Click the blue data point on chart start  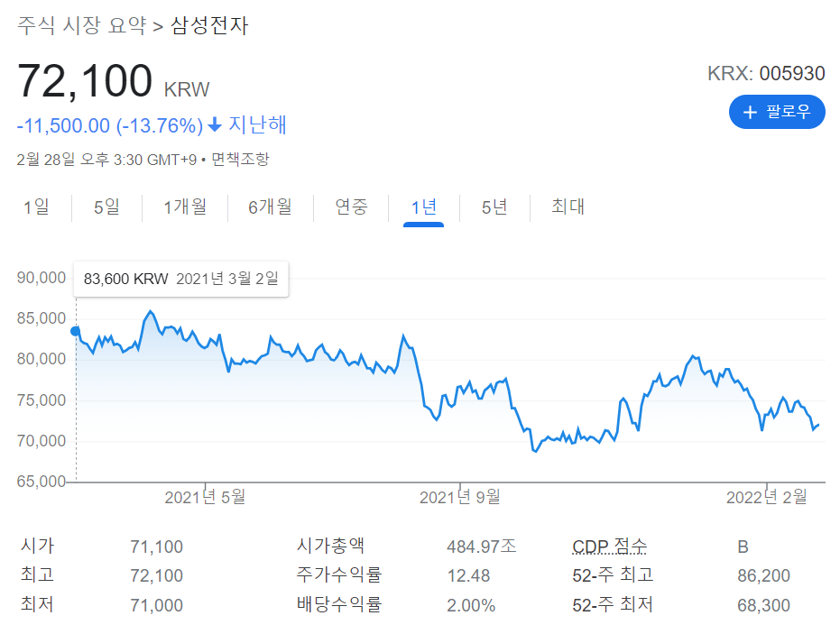pyautogui.click(x=76, y=331)
